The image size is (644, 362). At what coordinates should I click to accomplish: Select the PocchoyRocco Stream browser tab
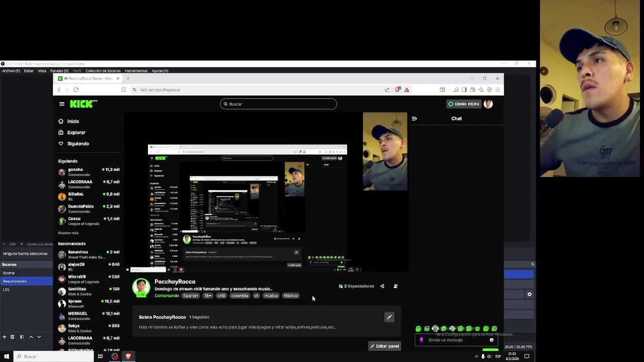(x=89, y=78)
